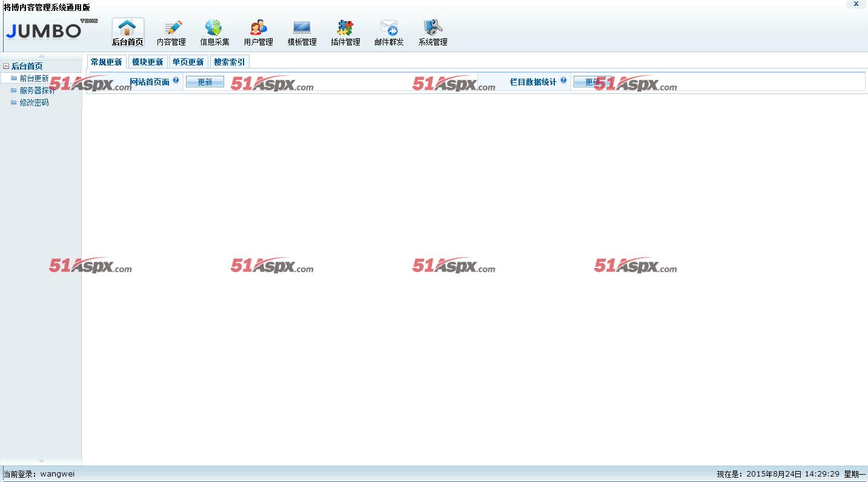Collapse the 后台首页 sidebar tree
Screen dimensions: 868x482
(6, 66)
